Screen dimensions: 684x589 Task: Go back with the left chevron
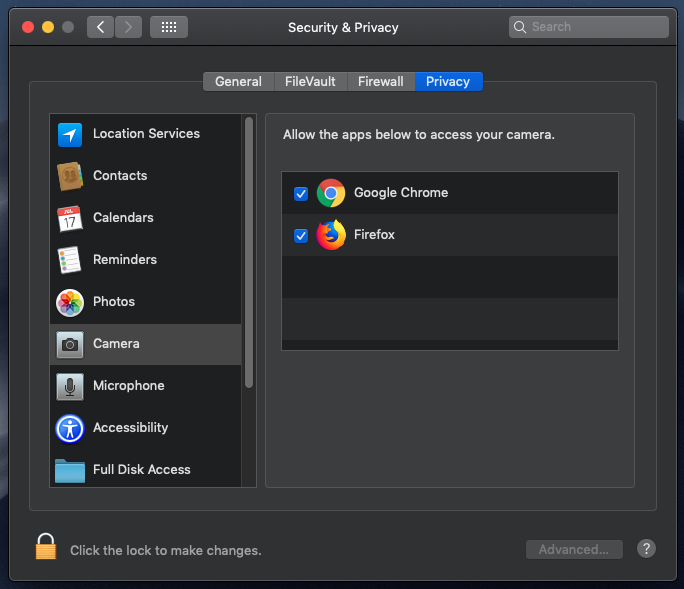point(100,27)
